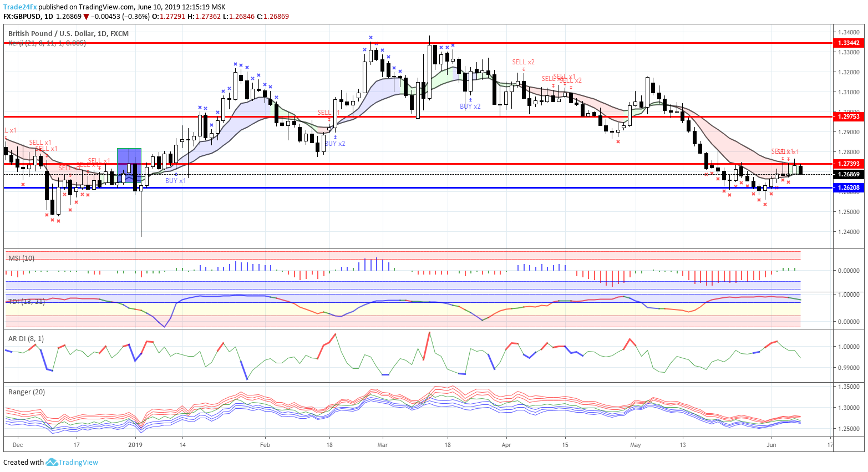Select the FX:GBPUSD, 1D symbol text
Image resolution: width=868 pixels, height=472 pixels.
pyautogui.click(x=28, y=17)
